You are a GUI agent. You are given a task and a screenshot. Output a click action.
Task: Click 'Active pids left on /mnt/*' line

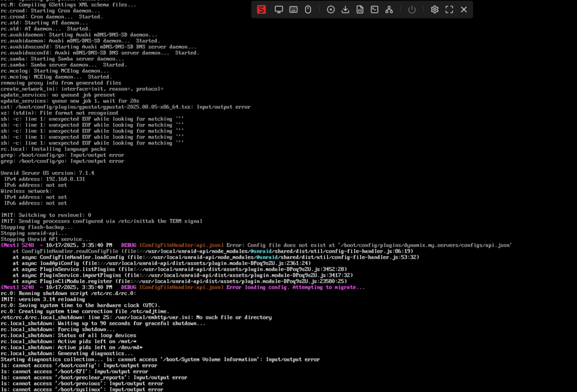(69, 342)
